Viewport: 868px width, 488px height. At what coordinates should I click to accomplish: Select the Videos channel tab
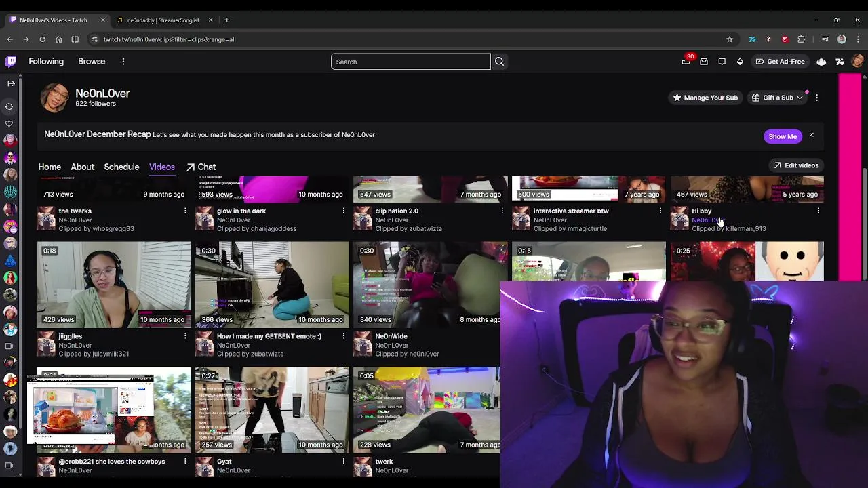point(162,167)
